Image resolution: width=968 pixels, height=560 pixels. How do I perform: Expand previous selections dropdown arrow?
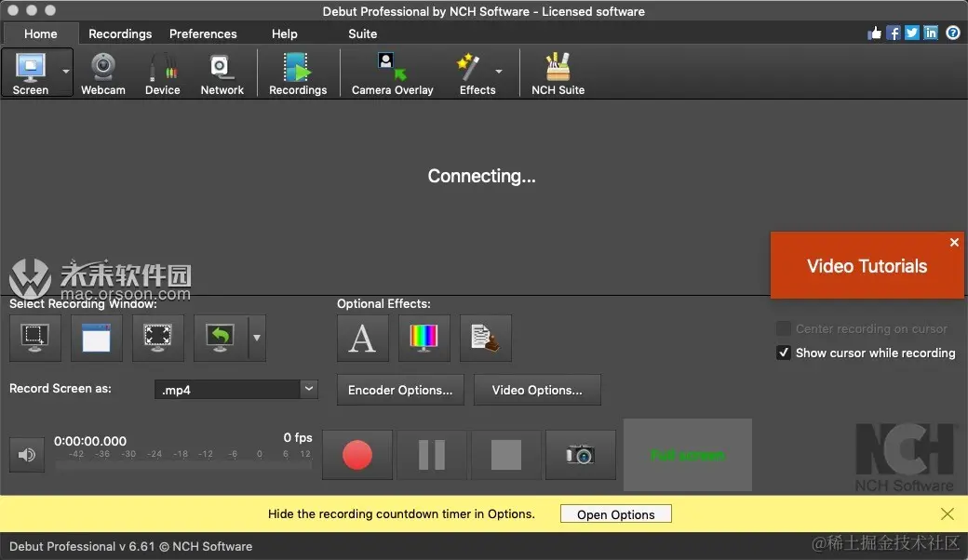(x=257, y=338)
